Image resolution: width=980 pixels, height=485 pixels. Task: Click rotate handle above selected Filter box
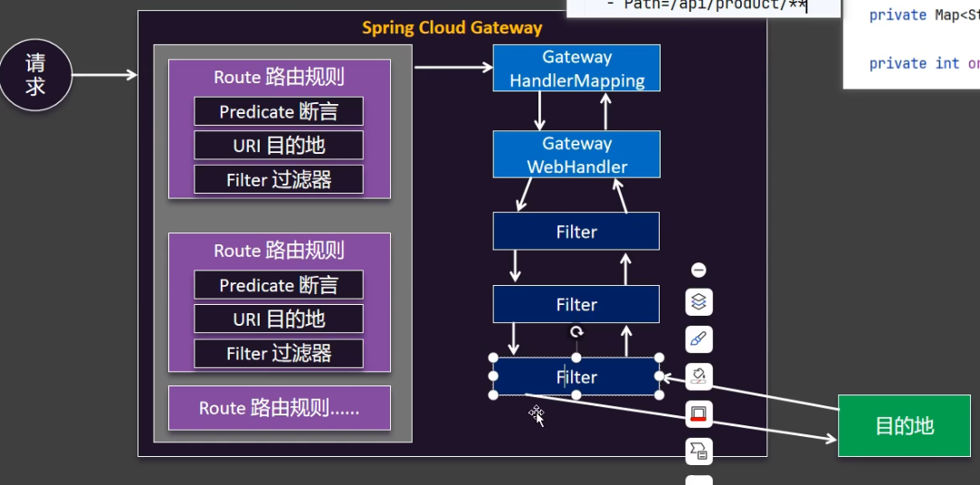tap(576, 332)
